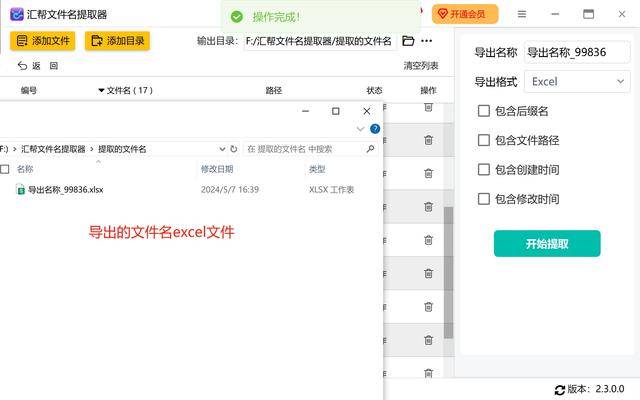Image resolution: width=640 pixels, height=400 pixels.
Task: Sort Explorer by 名称 column
Action: [x=25, y=169]
